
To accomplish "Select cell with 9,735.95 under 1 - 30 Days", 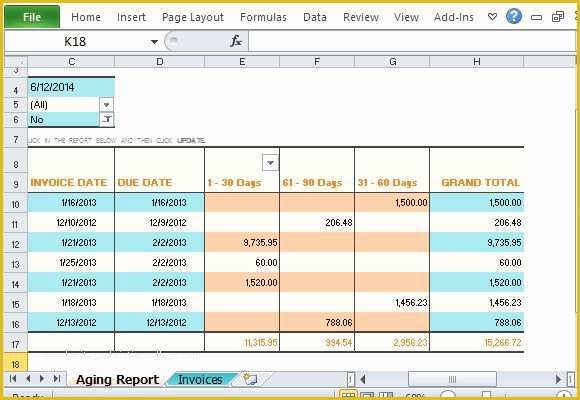I will tap(242, 242).
